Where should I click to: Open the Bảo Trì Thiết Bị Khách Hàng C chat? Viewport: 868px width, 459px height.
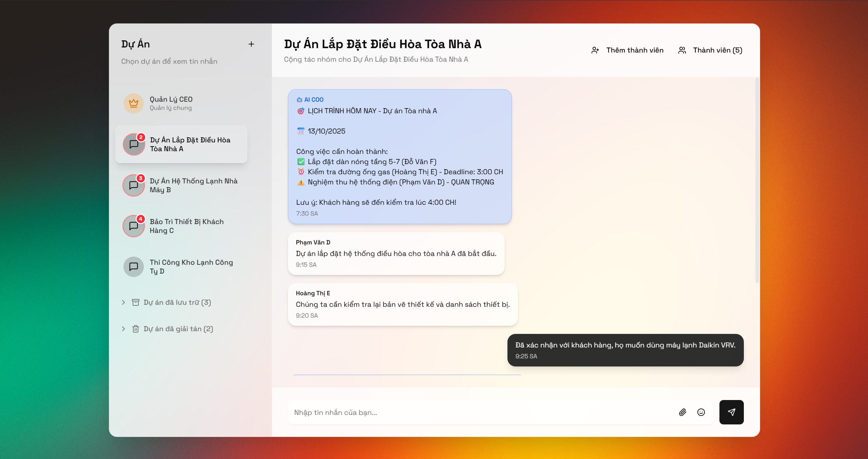coord(187,226)
